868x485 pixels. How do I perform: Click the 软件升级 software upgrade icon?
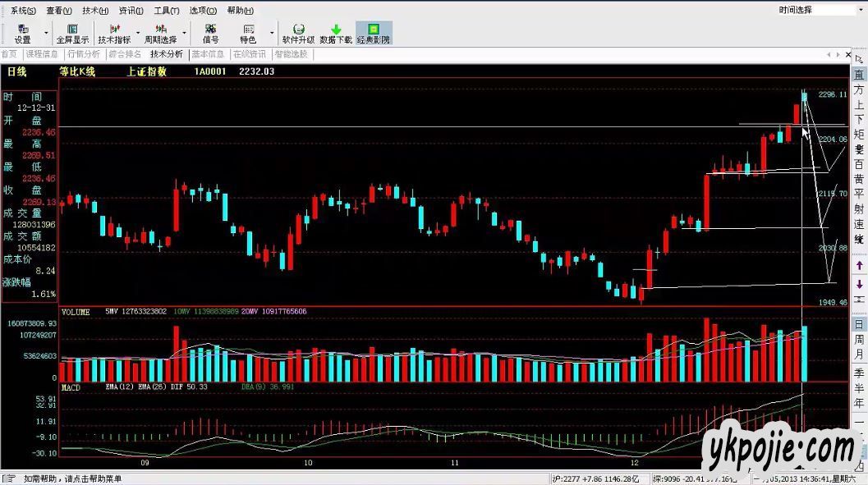[298, 34]
